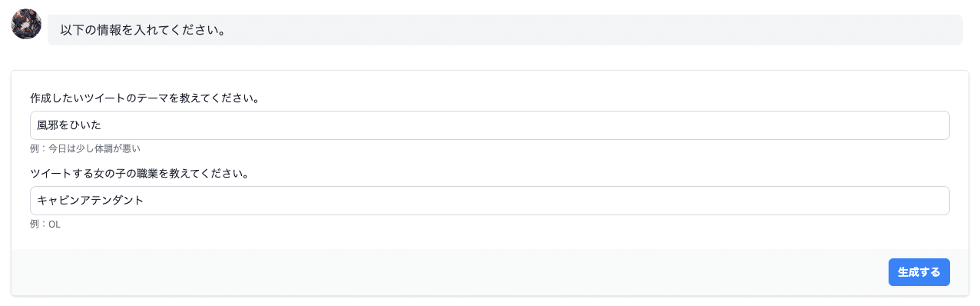980x306 pixels.
Task: Focus the occupation input containing キャビンアテンダント
Action: (x=490, y=201)
